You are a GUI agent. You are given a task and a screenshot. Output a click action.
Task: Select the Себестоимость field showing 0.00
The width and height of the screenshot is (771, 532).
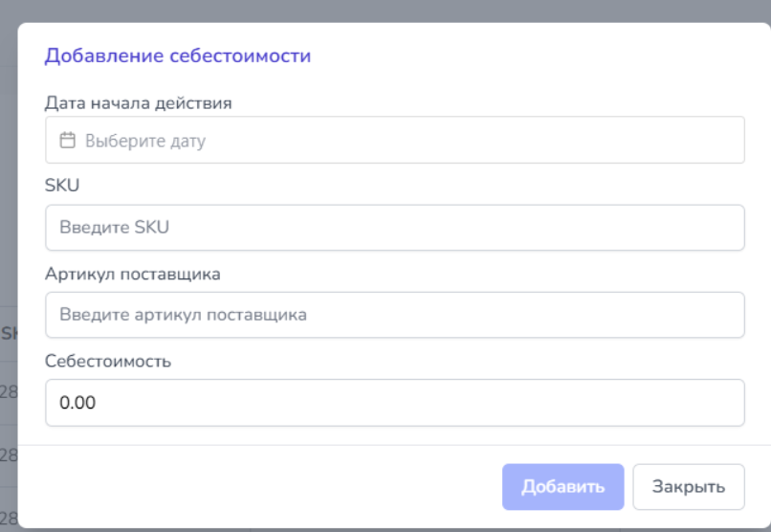[x=394, y=403]
